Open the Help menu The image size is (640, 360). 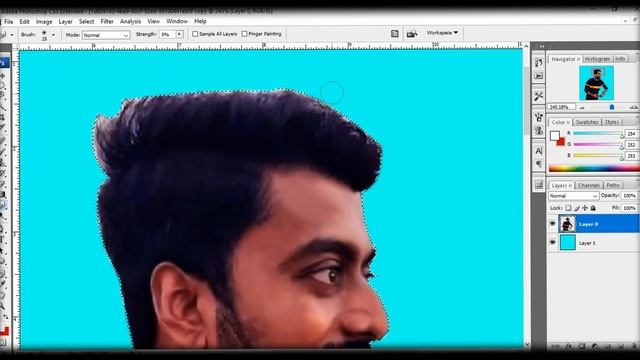click(200, 21)
